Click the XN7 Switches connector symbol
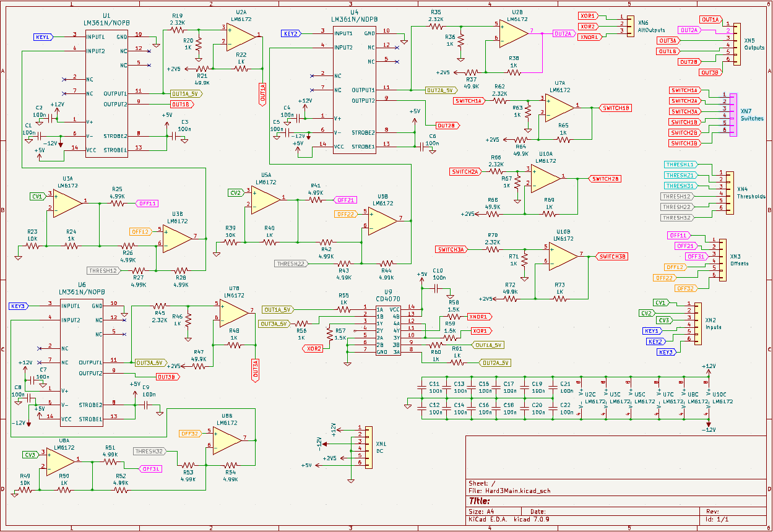Image resolution: width=773 pixels, height=532 pixels. [733, 115]
